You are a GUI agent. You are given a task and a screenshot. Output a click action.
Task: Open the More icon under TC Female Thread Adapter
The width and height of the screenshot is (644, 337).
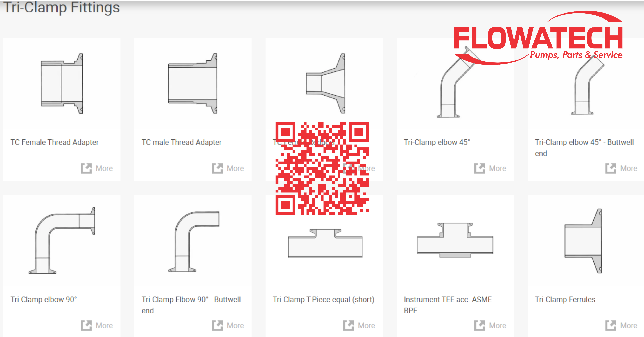(86, 168)
